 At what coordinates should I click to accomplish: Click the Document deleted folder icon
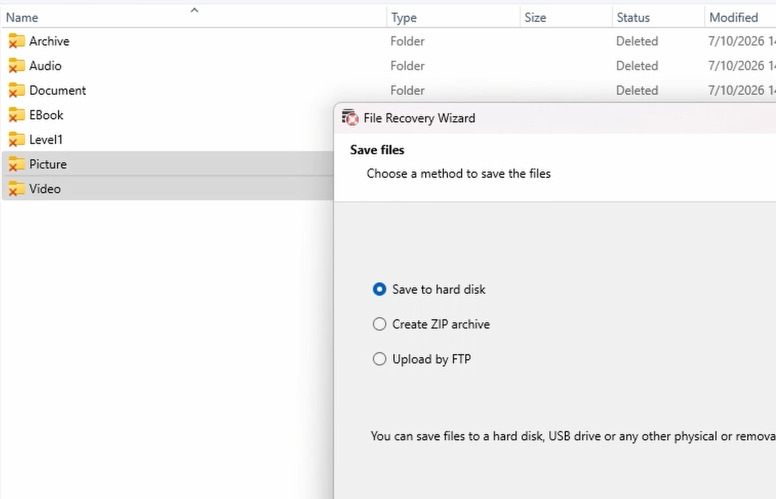coord(16,91)
